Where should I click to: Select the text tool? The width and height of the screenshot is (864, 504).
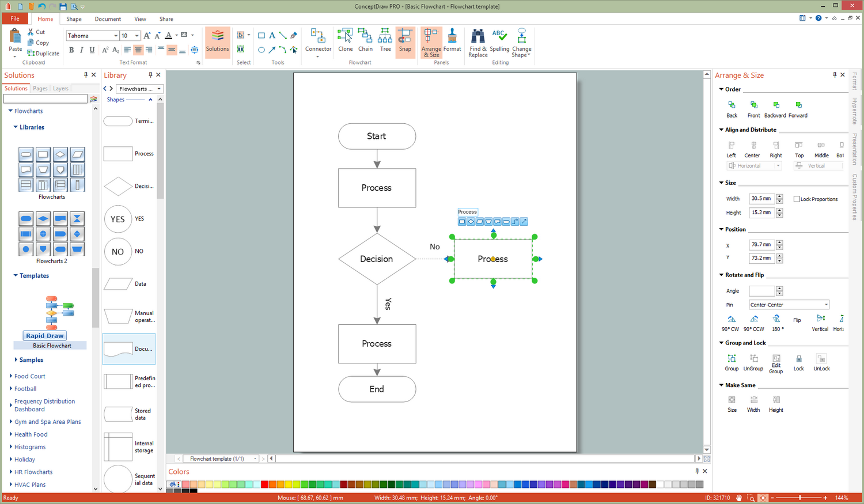pyautogui.click(x=272, y=36)
